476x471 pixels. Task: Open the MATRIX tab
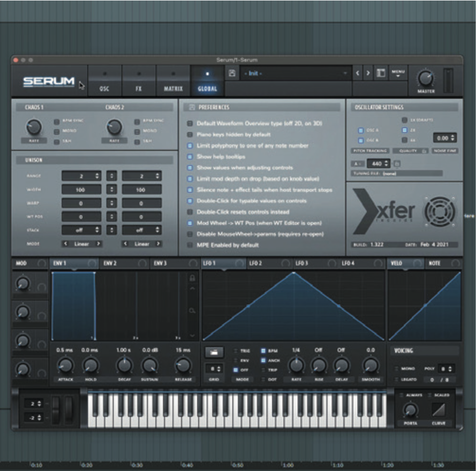click(173, 81)
